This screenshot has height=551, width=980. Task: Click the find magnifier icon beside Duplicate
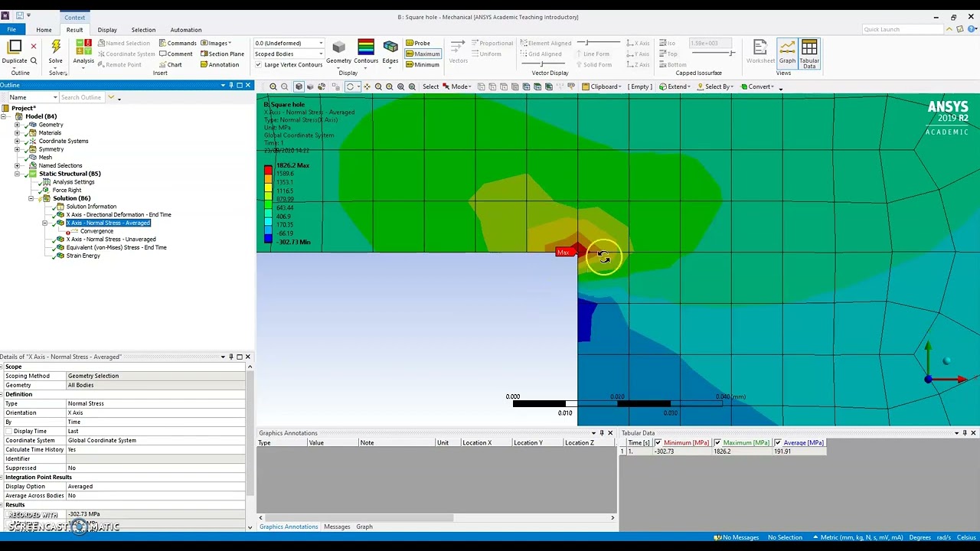(34, 60)
